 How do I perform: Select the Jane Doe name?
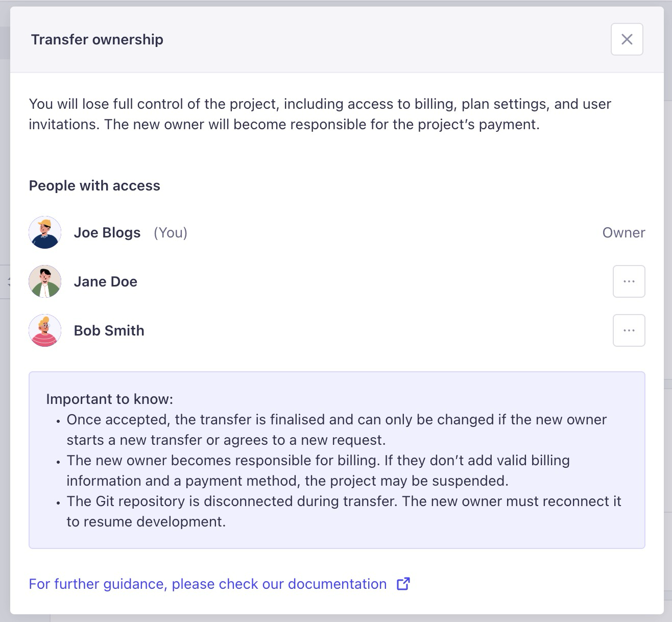[x=106, y=281]
